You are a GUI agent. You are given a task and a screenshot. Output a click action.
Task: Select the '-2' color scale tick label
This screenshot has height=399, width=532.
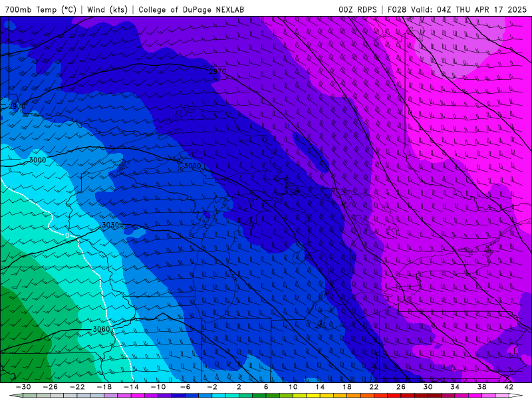click(212, 387)
